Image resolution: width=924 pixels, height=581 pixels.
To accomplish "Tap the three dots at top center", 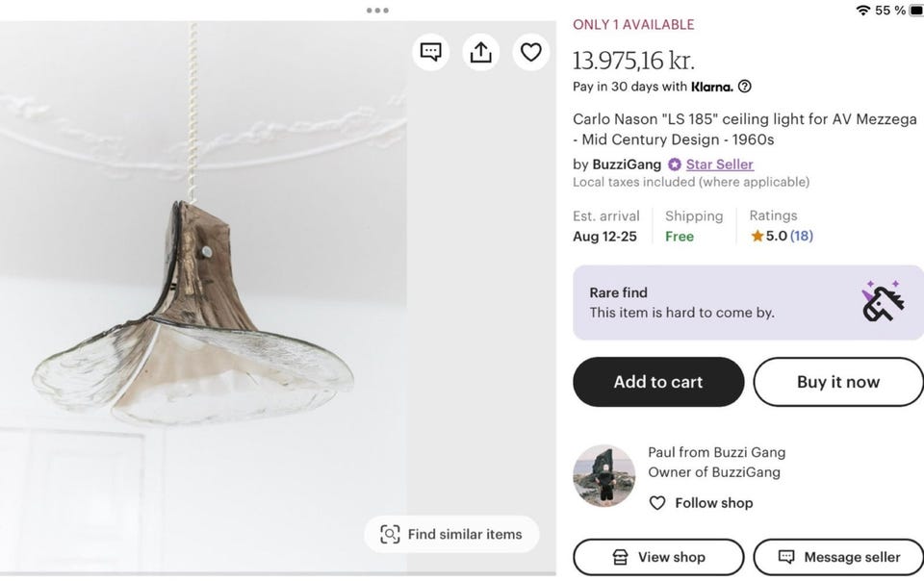I will tap(377, 11).
